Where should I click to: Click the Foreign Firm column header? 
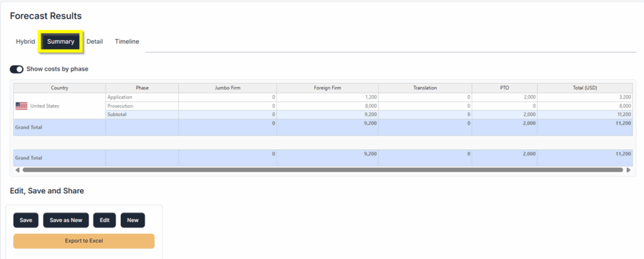[327, 88]
